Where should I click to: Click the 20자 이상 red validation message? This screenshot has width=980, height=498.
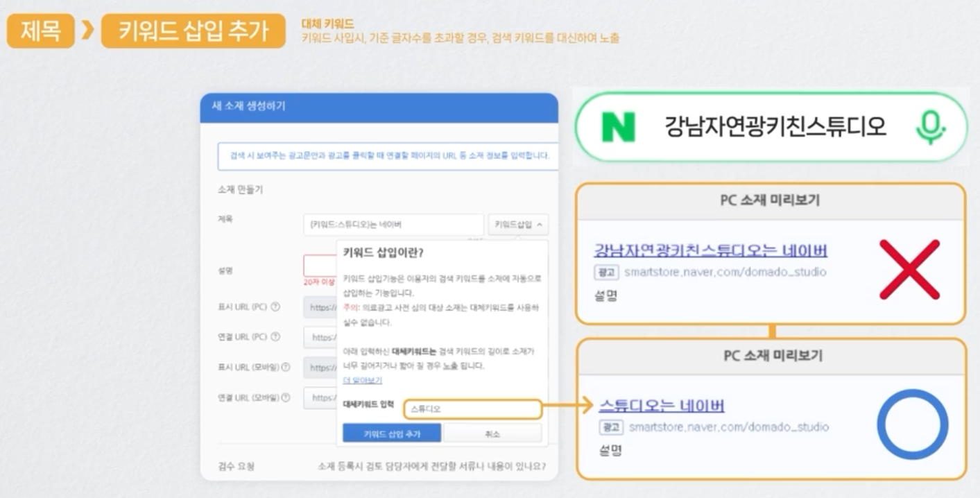(319, 282)
